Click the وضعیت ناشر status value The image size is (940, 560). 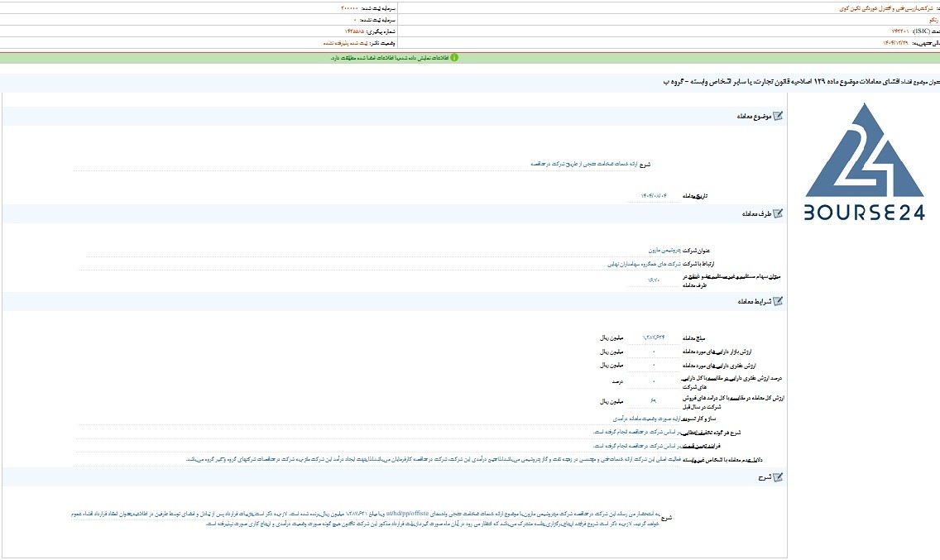tap(343, 43)
